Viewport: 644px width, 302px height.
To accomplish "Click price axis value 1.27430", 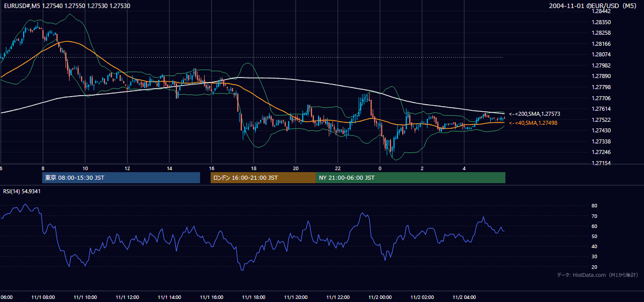I will [602, 130].
